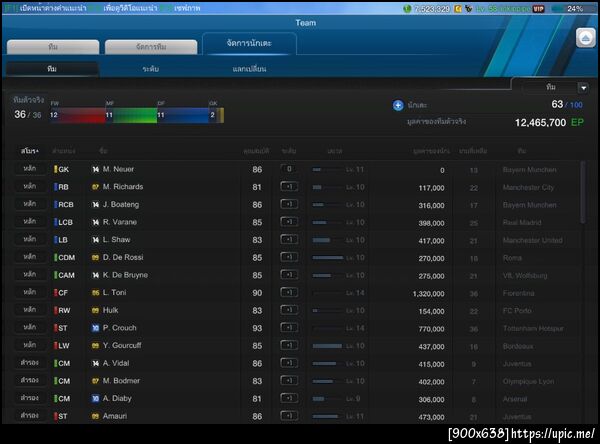This screenshot has width=600, height=444.
Task: Open the third sub-tab under the main tabs
Action: (x=249, y=69)
